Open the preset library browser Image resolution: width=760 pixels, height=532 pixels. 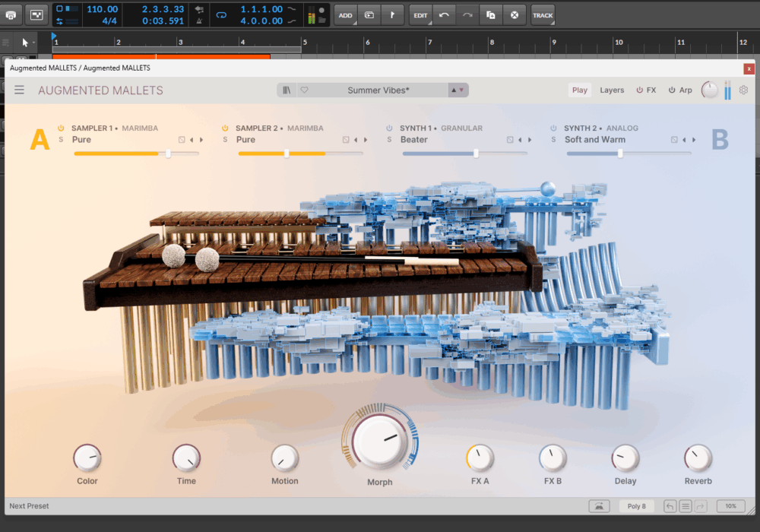click(287, 90)
